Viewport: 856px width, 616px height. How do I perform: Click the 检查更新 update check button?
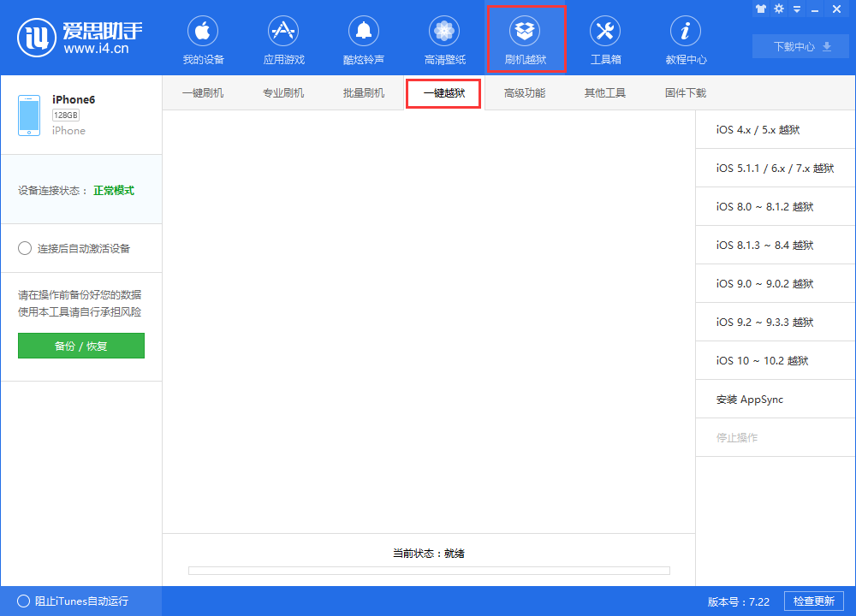[813, 601]
